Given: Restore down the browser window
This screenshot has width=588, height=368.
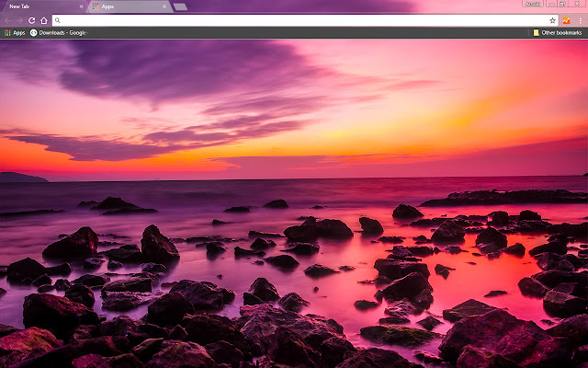Looking at the screenshot, I should pos(563,4).
